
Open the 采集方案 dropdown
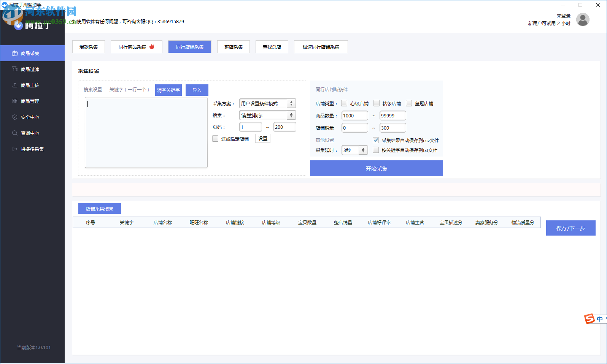coord(268,103)
